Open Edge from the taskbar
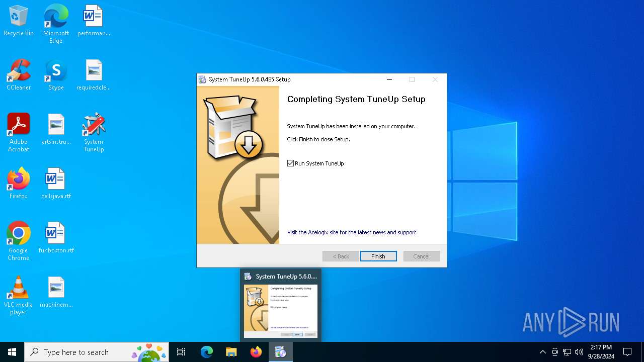The height and width of the screenshot is (362, 644). pyautogui.click(x=207, y=352)
